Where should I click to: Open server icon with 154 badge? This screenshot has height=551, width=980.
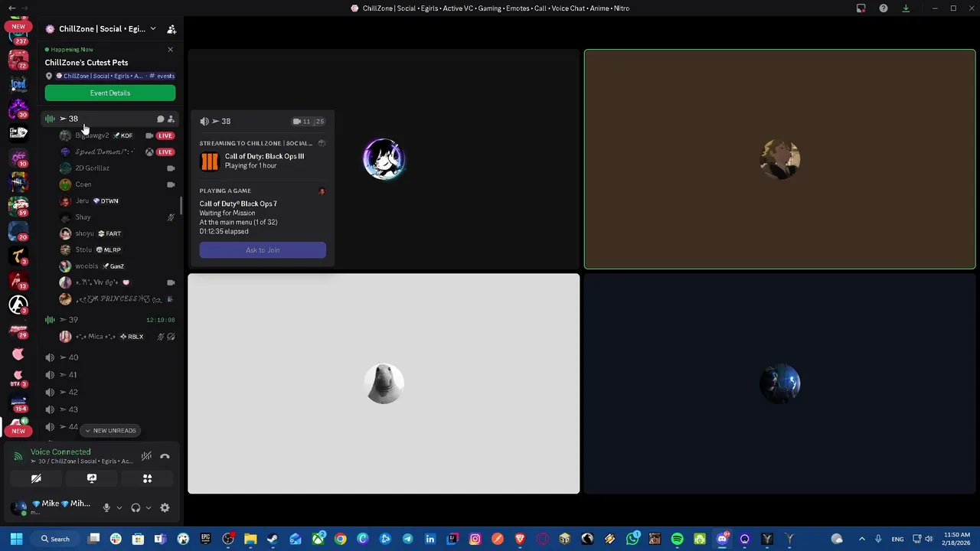tap(18, 403)
